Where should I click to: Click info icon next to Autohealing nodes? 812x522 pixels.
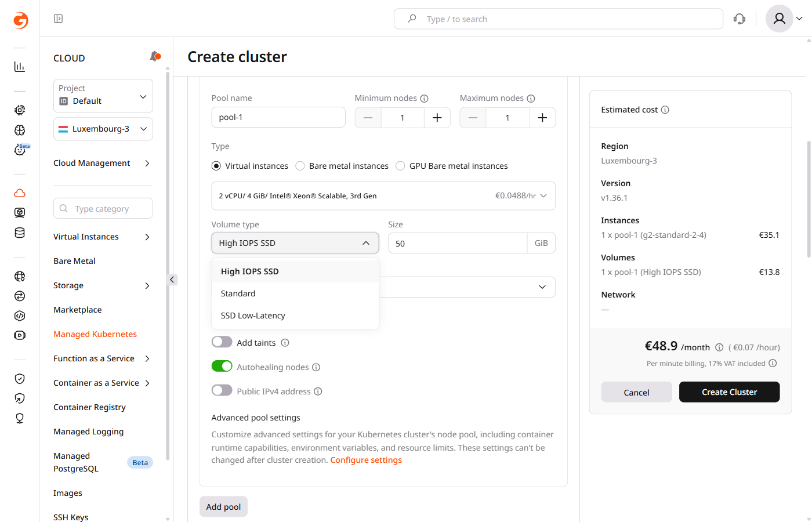tap(316, 367)
